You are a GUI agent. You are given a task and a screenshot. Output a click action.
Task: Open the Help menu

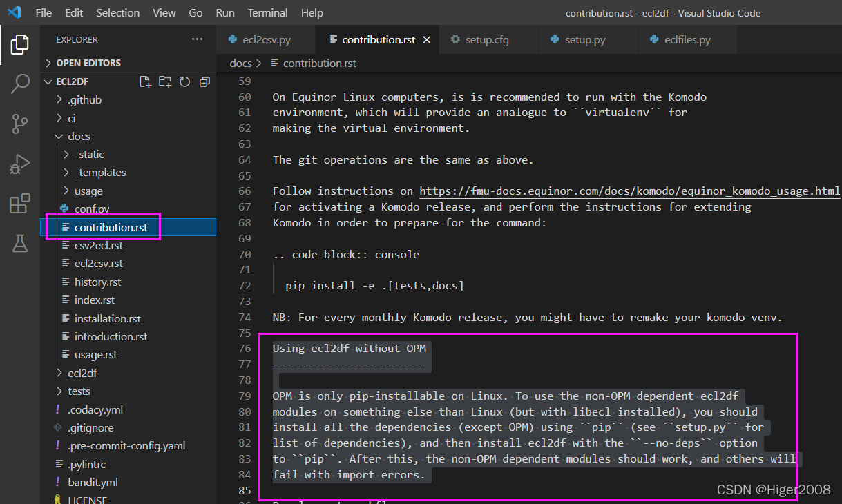pyautogui.click(x=312, y=13)
